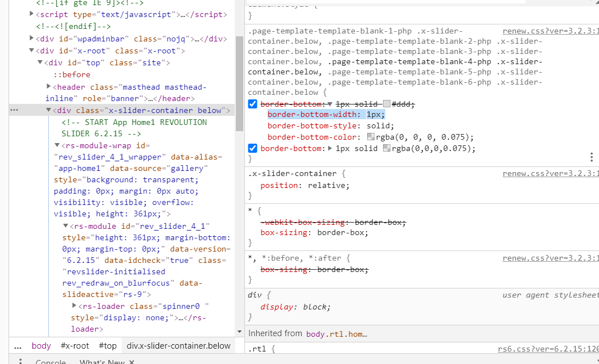Click the elements panel vertical scrollbar thumb

point(239,83)
